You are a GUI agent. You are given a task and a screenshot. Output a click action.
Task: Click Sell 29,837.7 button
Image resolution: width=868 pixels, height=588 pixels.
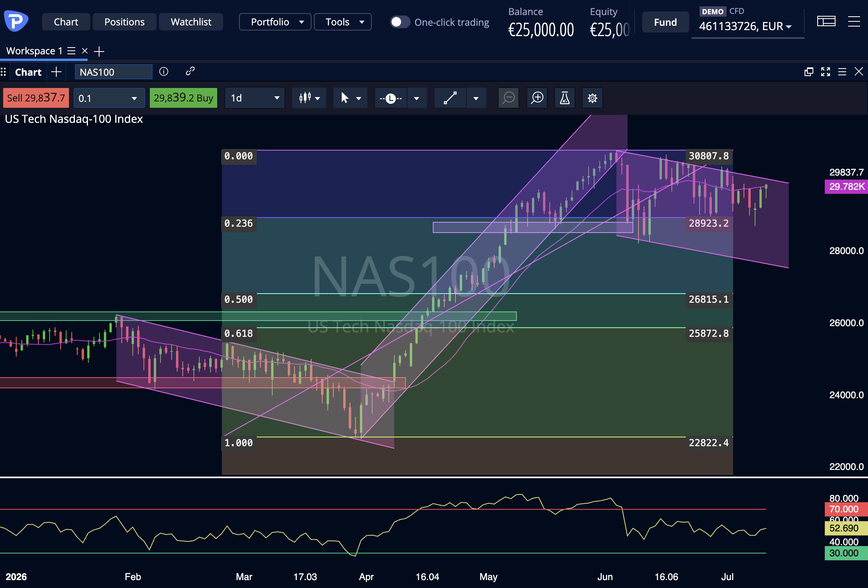click(36, 98)
